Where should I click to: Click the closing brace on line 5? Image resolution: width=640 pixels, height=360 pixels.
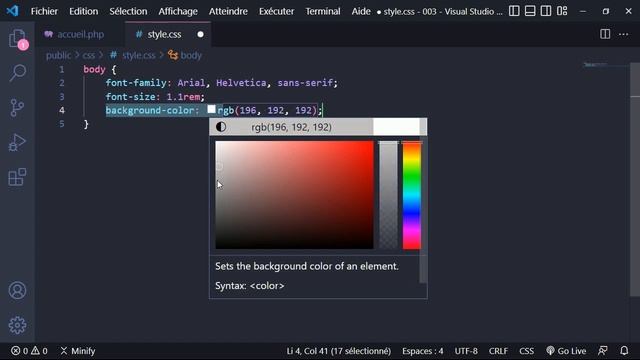pyautogui.click(x=86, y=124)
